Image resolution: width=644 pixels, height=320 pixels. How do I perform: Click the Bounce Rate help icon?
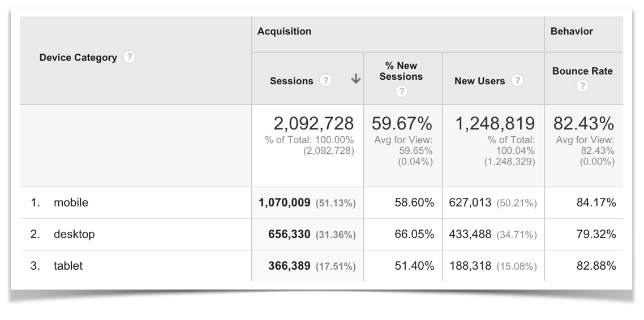pos(583,85)
